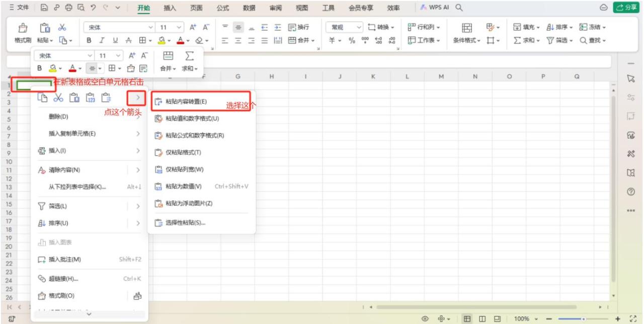Click the Save icon in the quick access bar
The width and height of the screenshot is (644, 324).
tap(45, 8)
